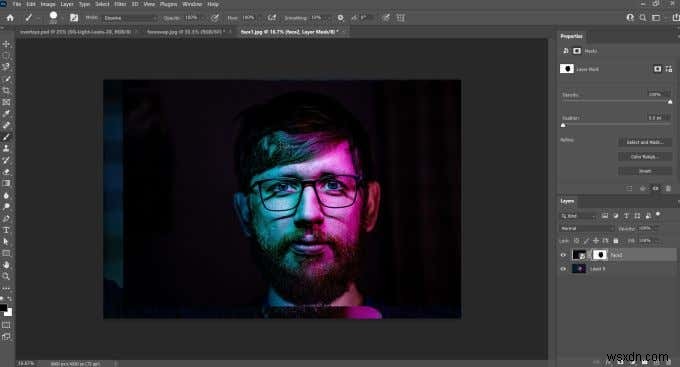The image size is (680, 367).
Task: Select the Hand tool
Action: coord(6,265)
